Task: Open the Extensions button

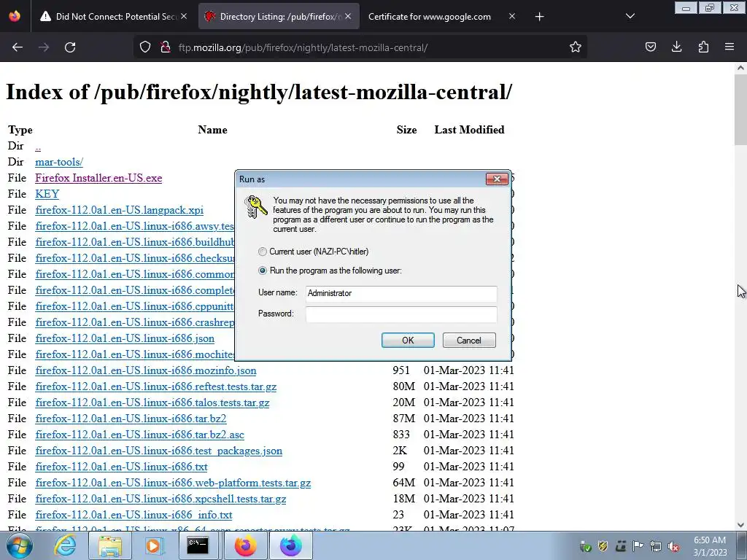Action: (703, 47)
